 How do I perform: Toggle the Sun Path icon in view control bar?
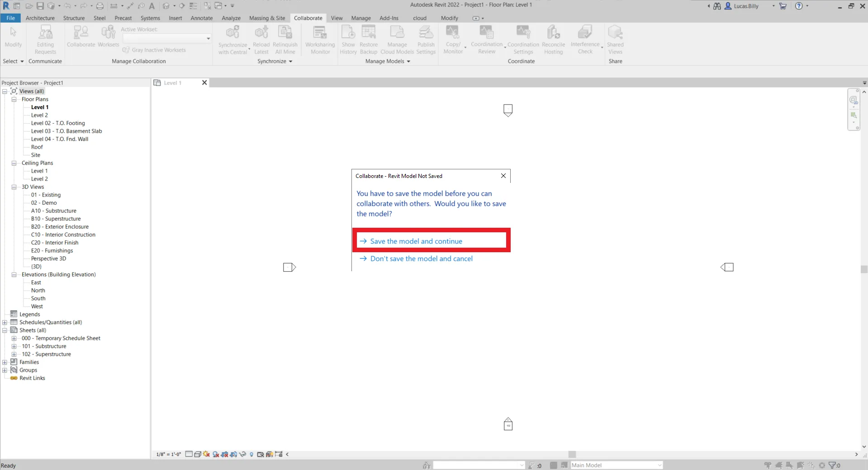point(207,454)
